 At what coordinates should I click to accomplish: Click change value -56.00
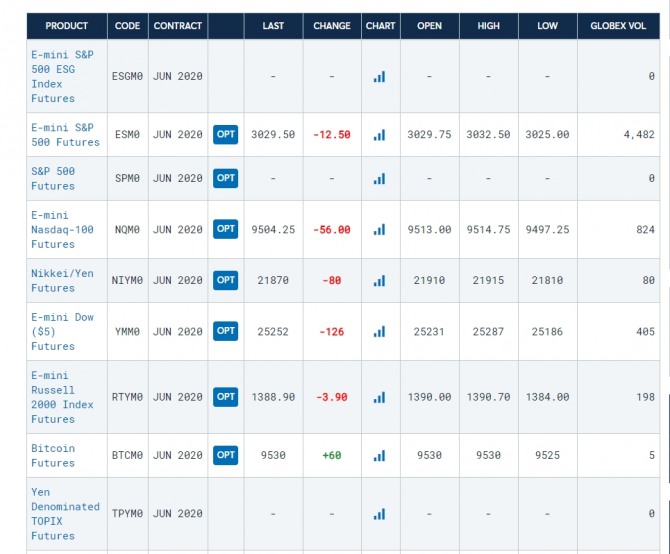point(332,230)
